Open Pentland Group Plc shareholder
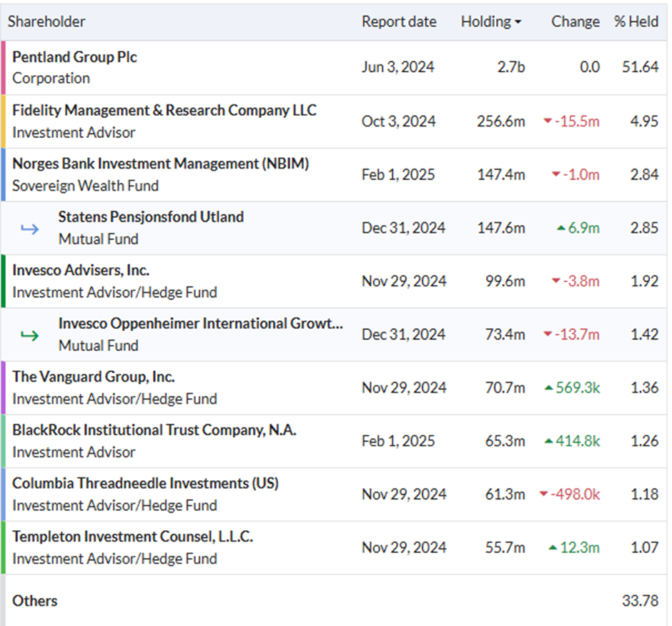 click(x=74, y=57)
